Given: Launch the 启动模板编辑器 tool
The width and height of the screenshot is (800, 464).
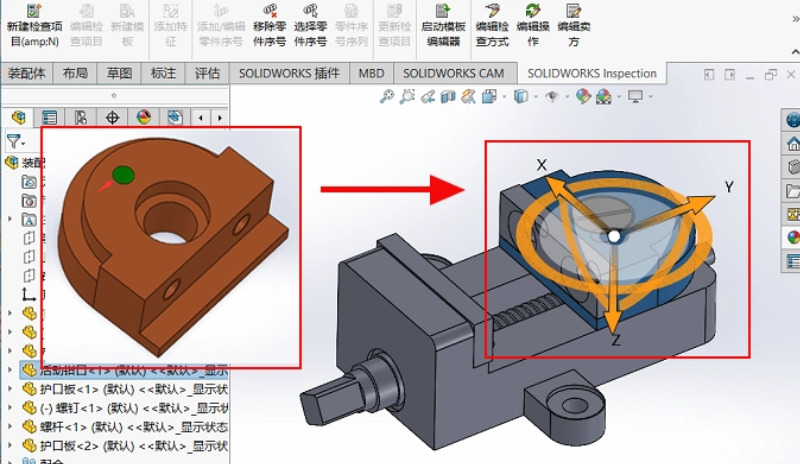Looking at the screenshot, I should (x=443, y=26).
